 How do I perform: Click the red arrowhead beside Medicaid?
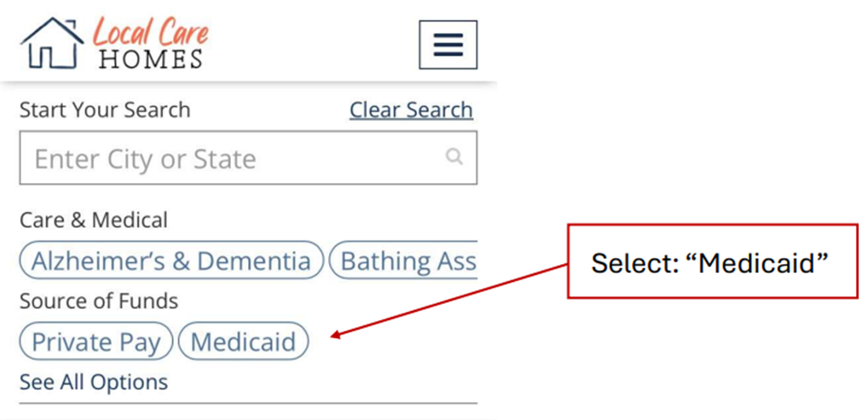click(336, 336)
